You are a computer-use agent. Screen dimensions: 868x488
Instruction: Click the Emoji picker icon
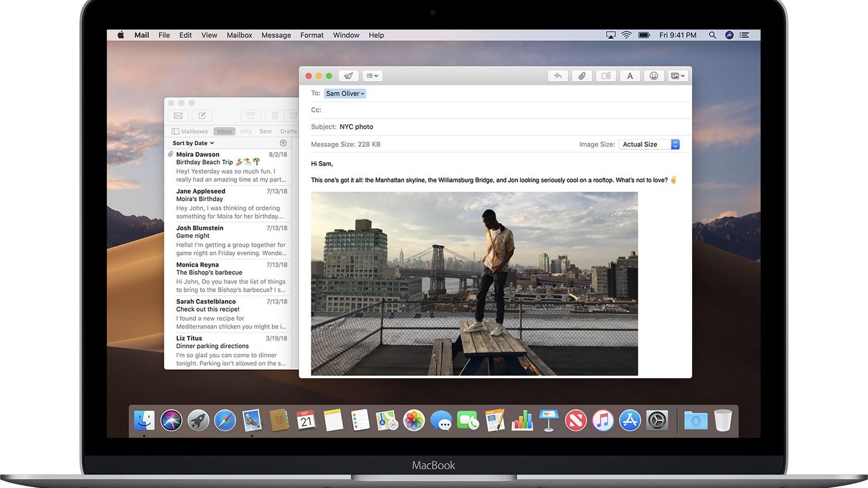click(x=653, y=76)
